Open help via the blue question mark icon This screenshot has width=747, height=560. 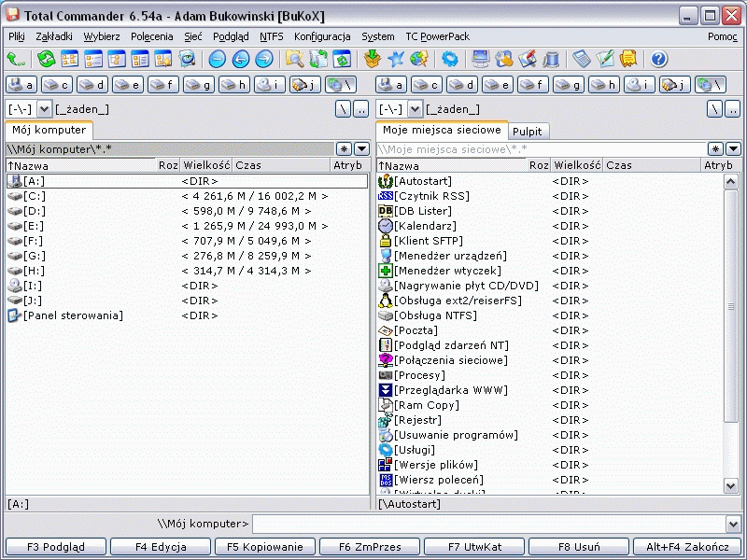point(659,59)
